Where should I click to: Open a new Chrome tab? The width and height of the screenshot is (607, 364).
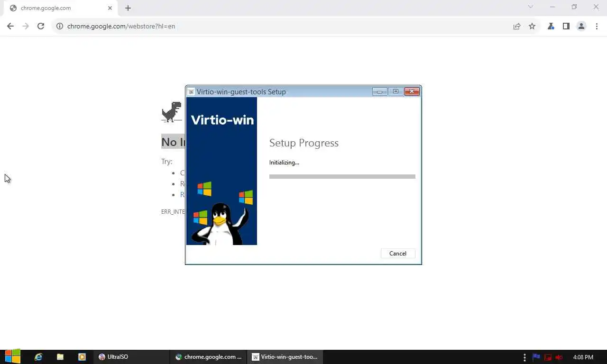128,8
